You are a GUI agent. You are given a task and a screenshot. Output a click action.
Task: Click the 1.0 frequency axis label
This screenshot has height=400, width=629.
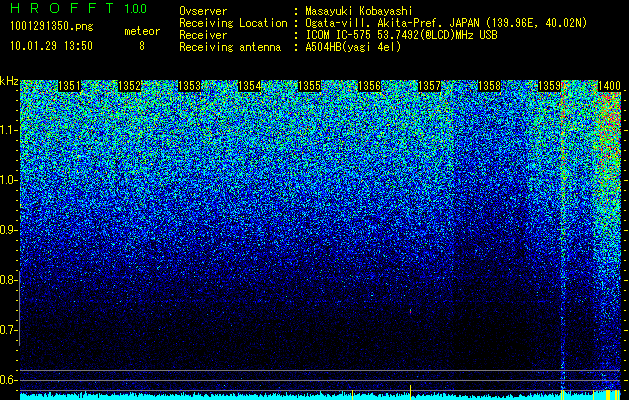click(8, 180)
